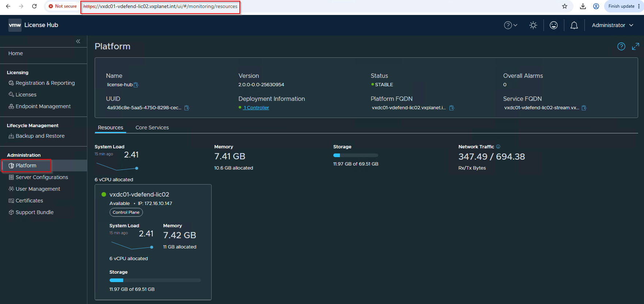644x304 pixels.
Task: Collapse the left navigation sidebar
Action: coord(78,41)
